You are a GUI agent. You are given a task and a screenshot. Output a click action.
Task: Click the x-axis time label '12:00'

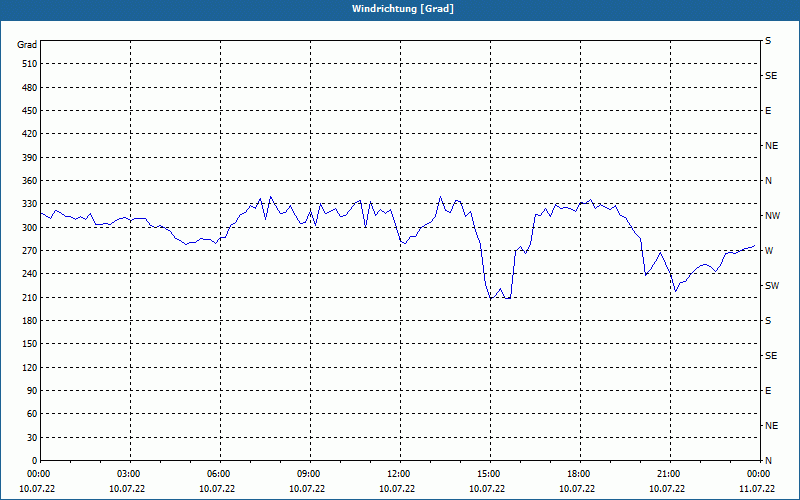pos(397,474)
